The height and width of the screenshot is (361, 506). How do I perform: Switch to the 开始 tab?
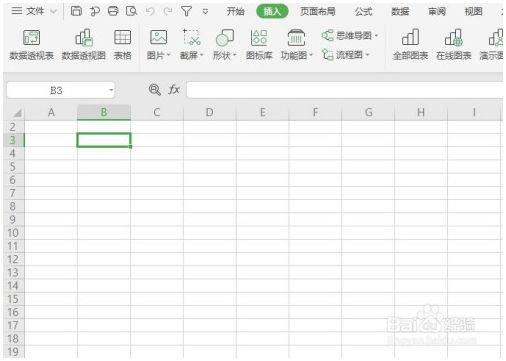[236, 12]
